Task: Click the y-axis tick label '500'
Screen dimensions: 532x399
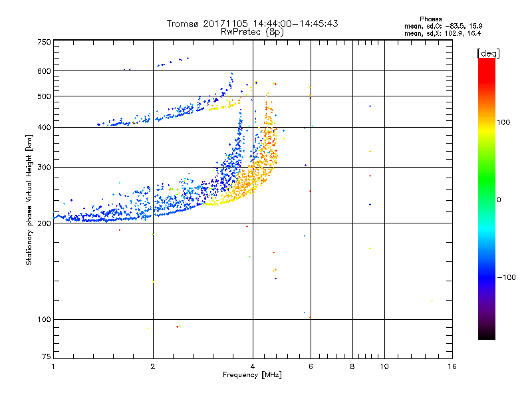Action: click(x=44, y=96)
